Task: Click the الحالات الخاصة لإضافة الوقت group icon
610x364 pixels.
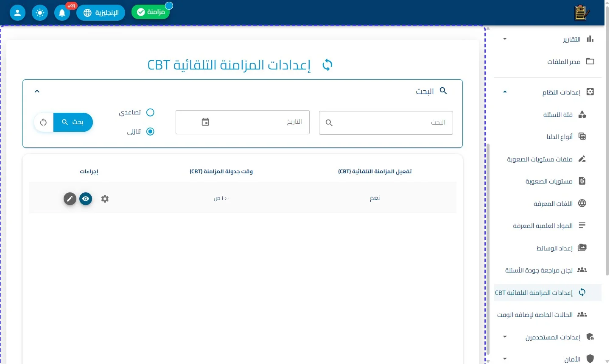Action: 582,314
